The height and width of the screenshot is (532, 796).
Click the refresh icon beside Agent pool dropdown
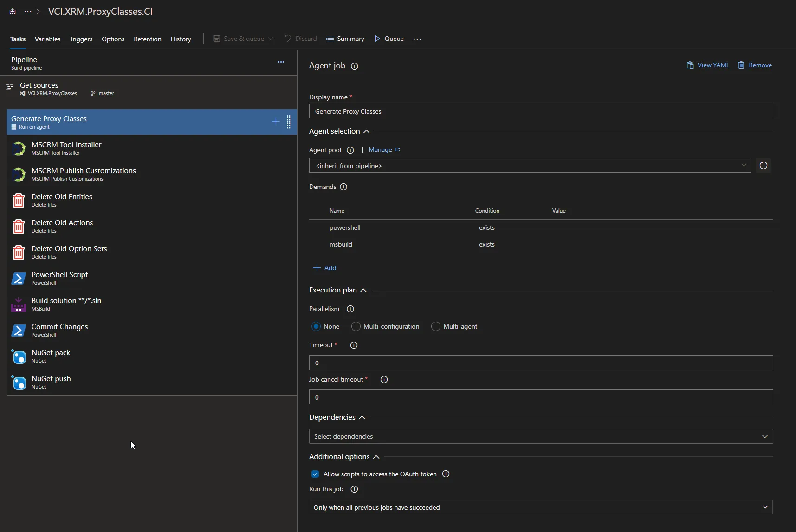pyautogui.click(x=763, y=166)
